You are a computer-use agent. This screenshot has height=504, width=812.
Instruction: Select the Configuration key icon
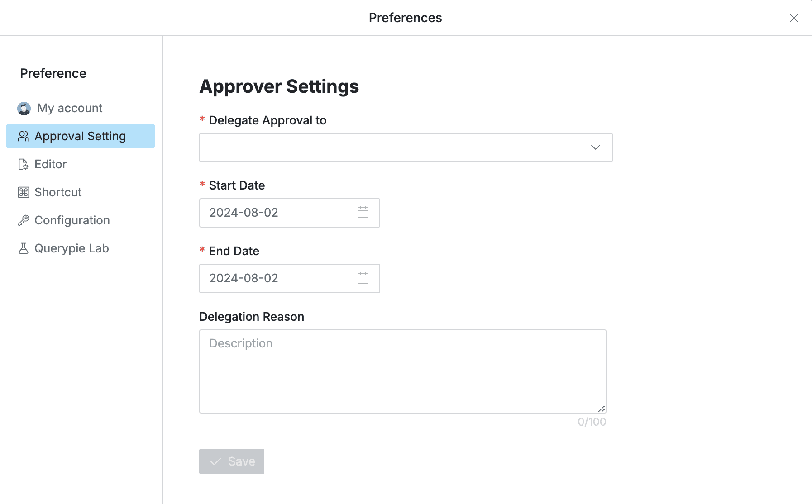24,220
